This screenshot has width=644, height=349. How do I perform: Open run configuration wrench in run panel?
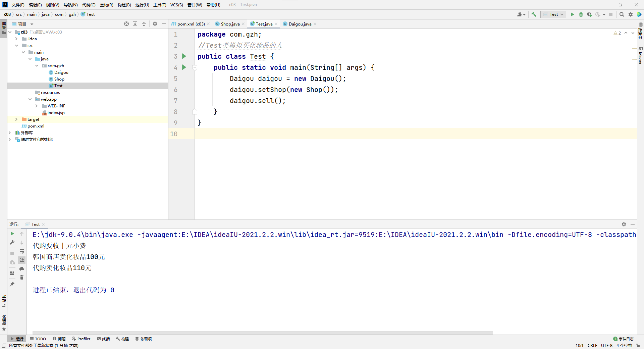coord(12,242)
